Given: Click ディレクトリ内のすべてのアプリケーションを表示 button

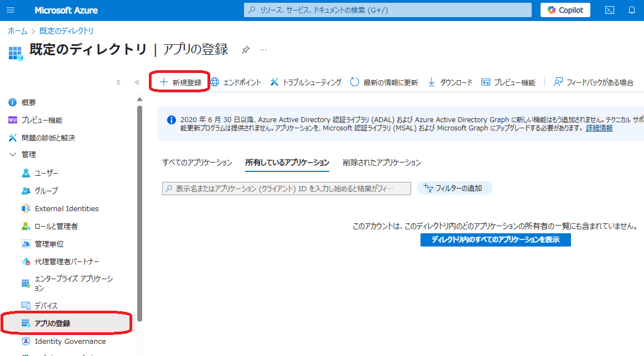Looking at the screenshot, I should 495,239.
